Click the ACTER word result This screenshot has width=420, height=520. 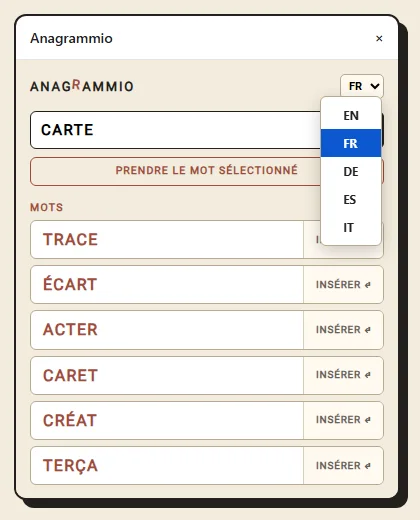pyautogui.click(x=167, y=330)
